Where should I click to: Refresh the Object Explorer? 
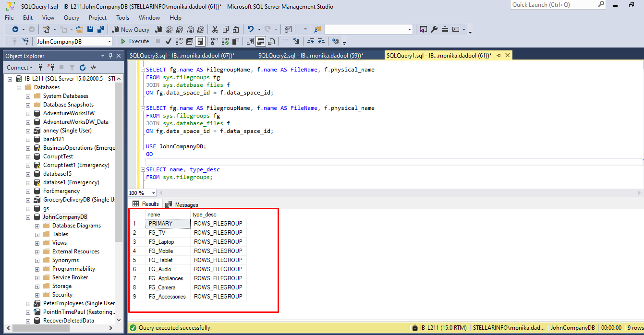[83, 67]
